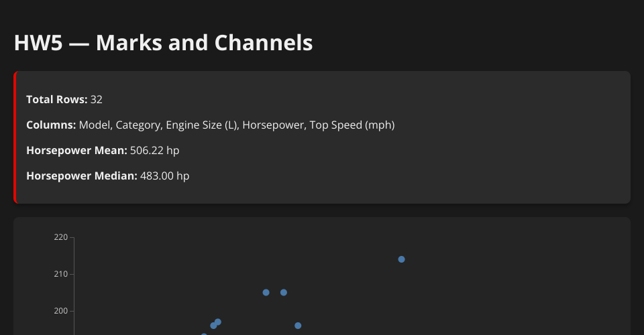Click the Horsepower Mean label
Screen dimensions: 644x335
pos(76,151)
